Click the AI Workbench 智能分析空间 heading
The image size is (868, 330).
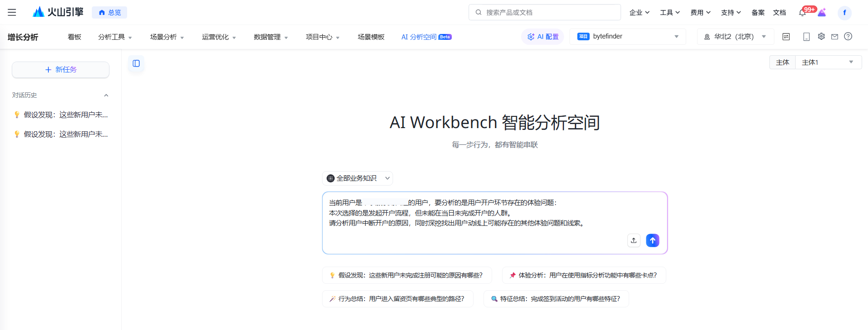495,122
